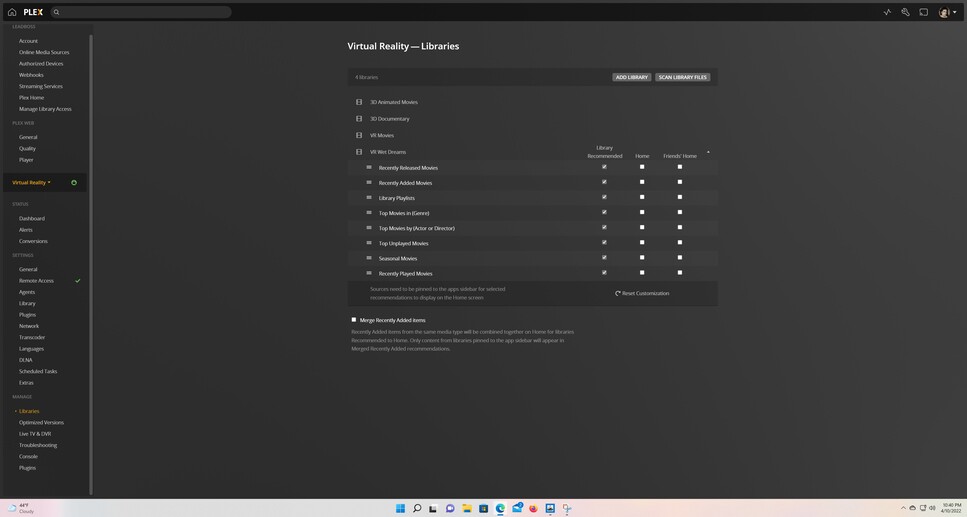Click the PLEX logo

(x=33, y=12)
